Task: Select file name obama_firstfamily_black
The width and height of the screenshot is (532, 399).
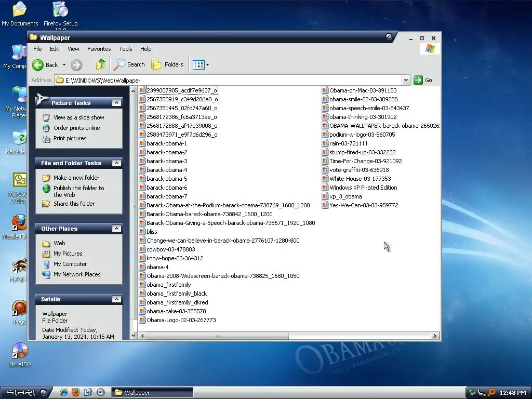Action: pyautogui.click(x=177, y=294)
